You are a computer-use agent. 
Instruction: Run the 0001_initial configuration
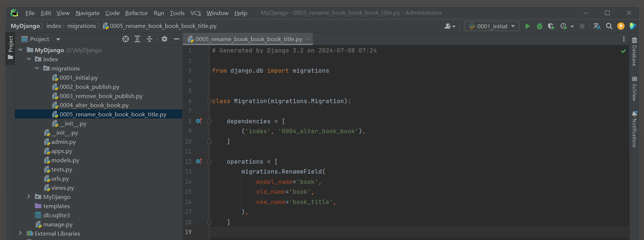pyautogui.click(x=528, y=26)
